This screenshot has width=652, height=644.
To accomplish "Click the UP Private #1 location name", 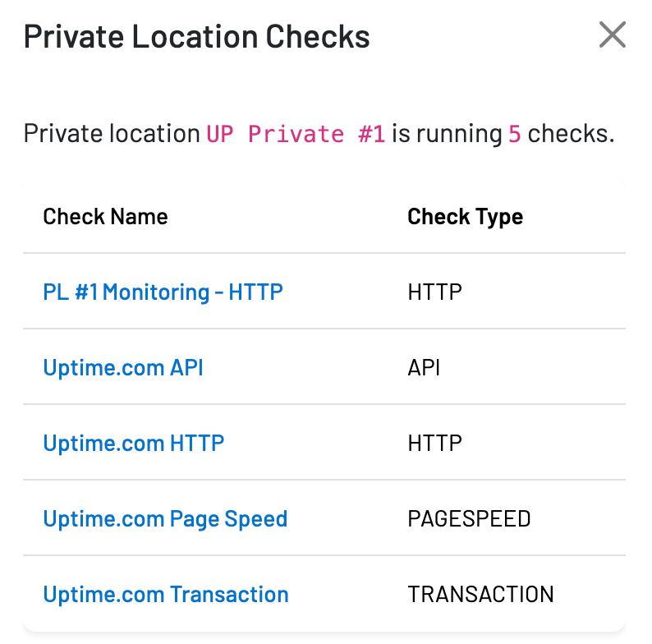I will pos(296,134).
